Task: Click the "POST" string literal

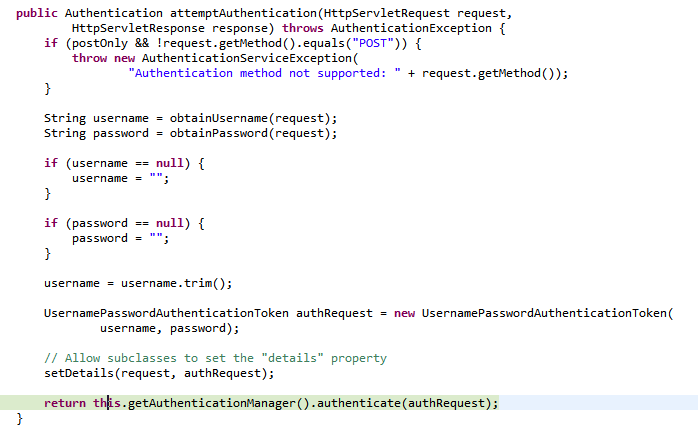Action: click(x=373, y=44)
